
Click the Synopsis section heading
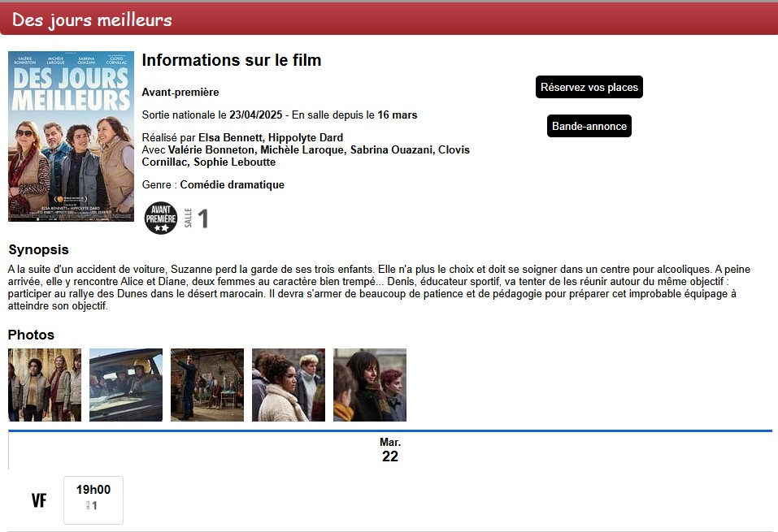coord(38,249)
